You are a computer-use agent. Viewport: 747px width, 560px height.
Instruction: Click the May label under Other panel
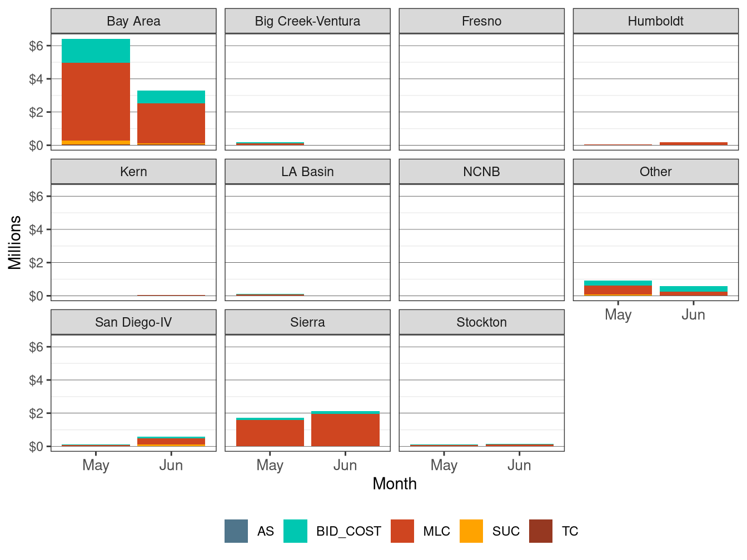[x=618, y=315]
